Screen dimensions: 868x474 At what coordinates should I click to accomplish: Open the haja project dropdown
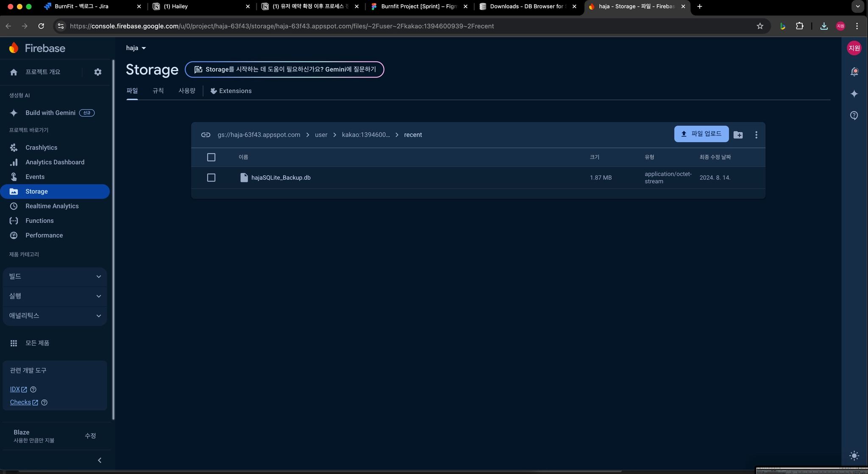(x=136, y=48)
